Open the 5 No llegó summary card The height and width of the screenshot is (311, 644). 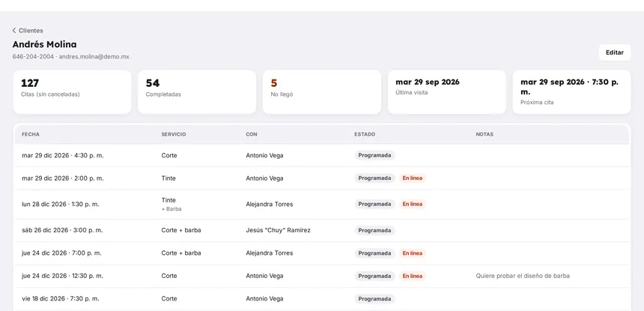click(321, 91)
